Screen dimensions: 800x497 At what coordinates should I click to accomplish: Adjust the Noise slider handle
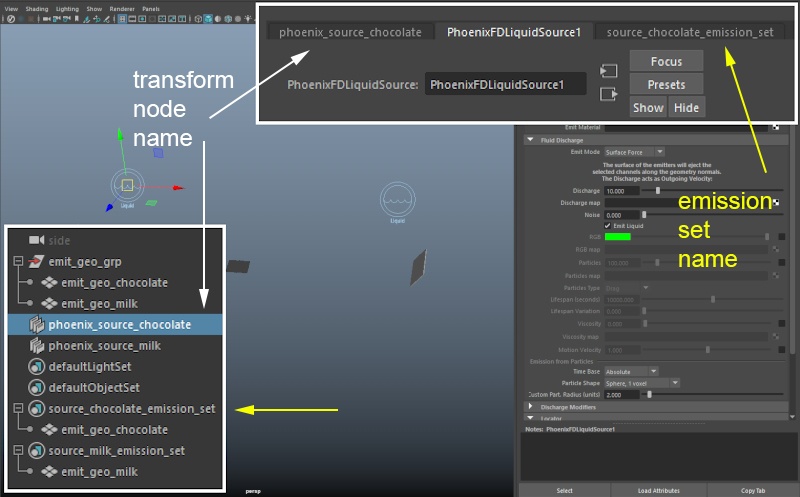coord(644,215)
